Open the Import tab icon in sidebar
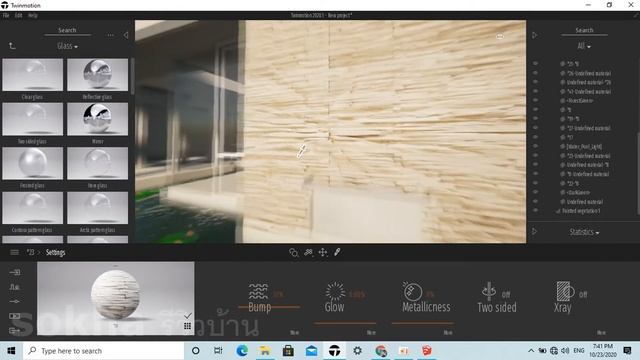The width and height of the screenshot is (640, 360). [x=15, y=272]
